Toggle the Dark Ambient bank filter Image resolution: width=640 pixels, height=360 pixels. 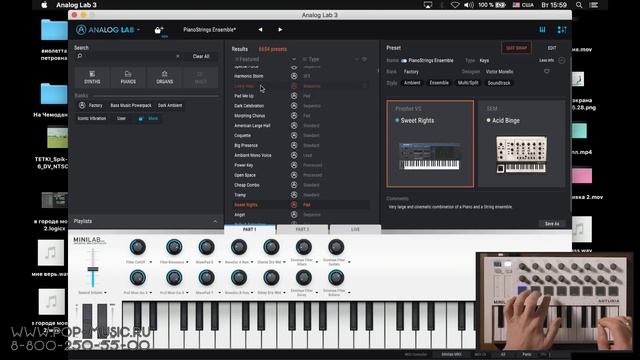[170, 105]
